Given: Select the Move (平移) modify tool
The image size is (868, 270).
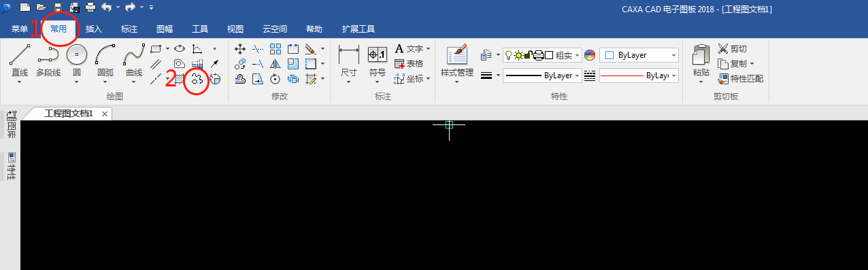Looking at the screenshot, I should [240, 49].
